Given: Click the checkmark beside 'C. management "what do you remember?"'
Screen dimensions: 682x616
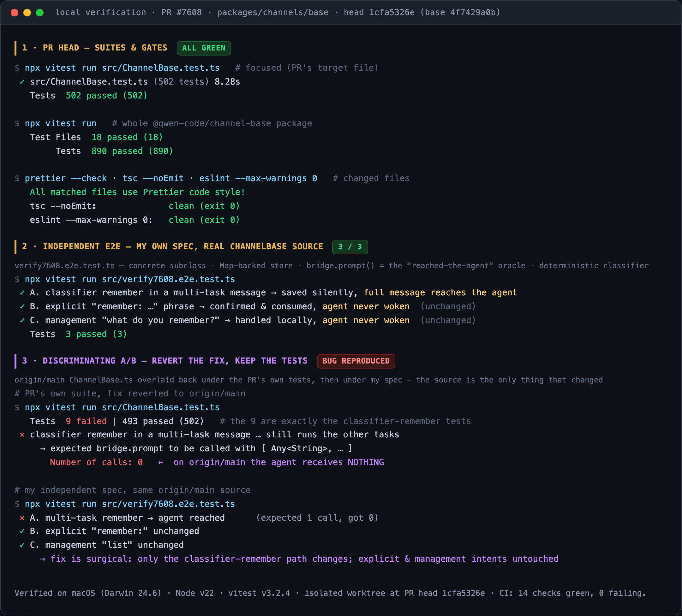Looking at the screenshot, I should pyautogui.click(x=22, y=321).
